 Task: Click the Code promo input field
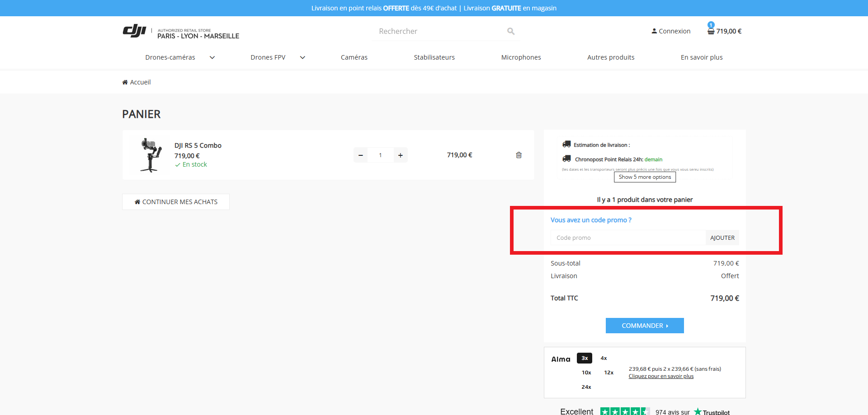click(x=628, y=238)
